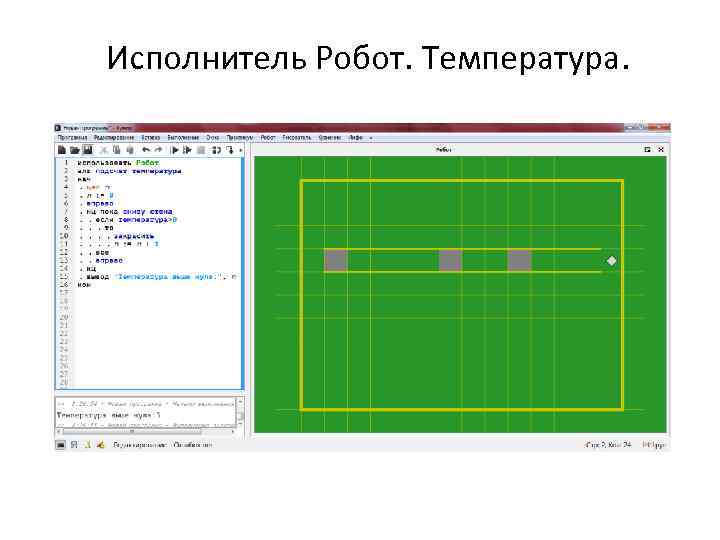The height and width of the screenshot is (540, 720).
Task: Click the console vertical scrollbar down arrow
Action: click(x=240, y=423)
